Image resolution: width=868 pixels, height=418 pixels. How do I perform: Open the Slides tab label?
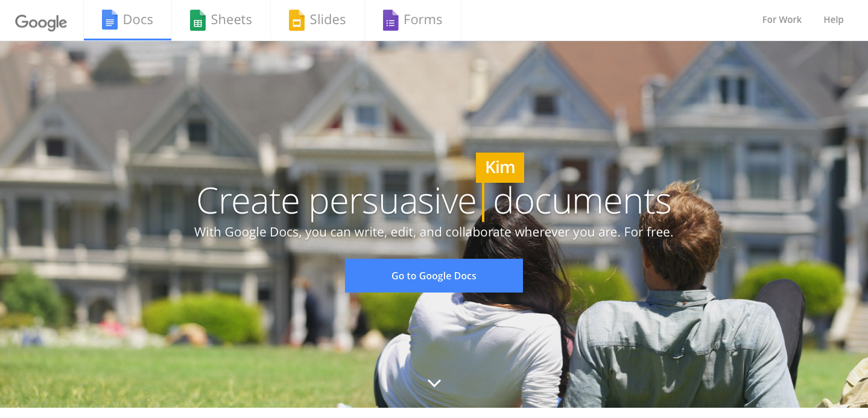(x=328, y=20)
